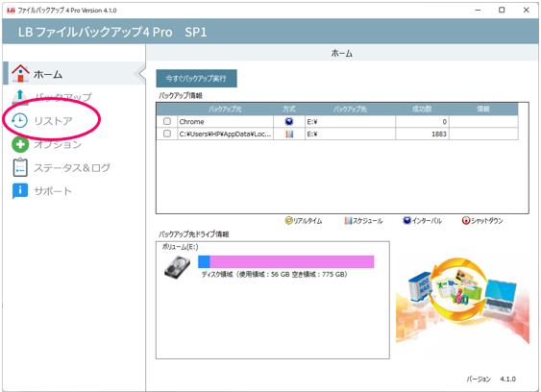Screen dimensions: 541x392
Task: Open the リストア sidebar menu
Action: [x=53, y=121]
